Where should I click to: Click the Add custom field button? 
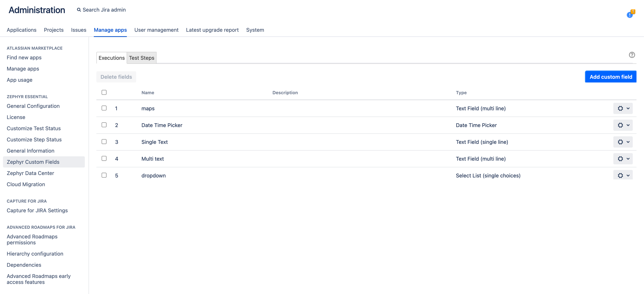click(611, 77)
